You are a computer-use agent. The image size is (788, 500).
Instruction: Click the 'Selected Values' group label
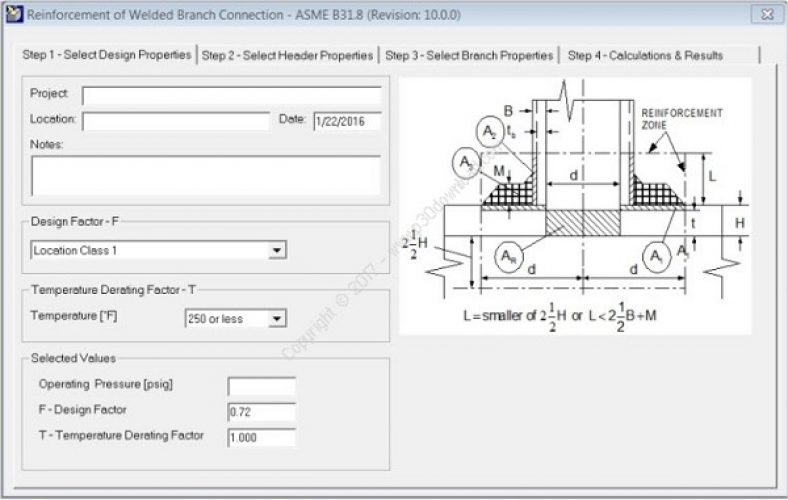pos(73,358)
